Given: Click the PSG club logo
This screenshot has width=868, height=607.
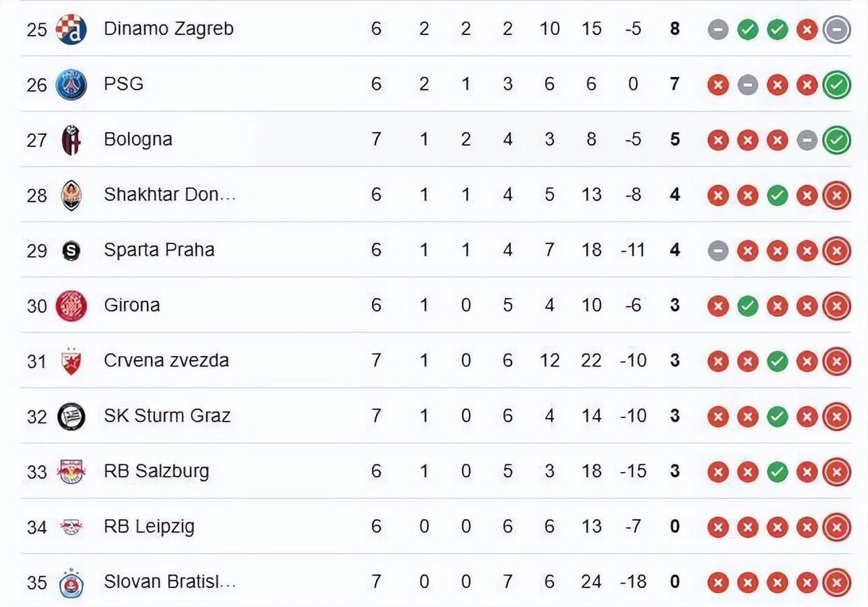Looking at the screenshot, I should pos(71,85).
